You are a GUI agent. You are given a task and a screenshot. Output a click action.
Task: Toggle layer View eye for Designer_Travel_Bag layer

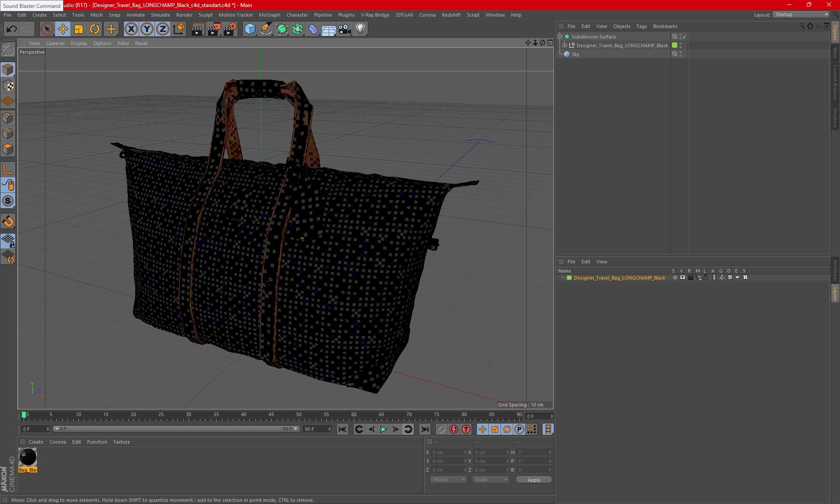[682, 277]
